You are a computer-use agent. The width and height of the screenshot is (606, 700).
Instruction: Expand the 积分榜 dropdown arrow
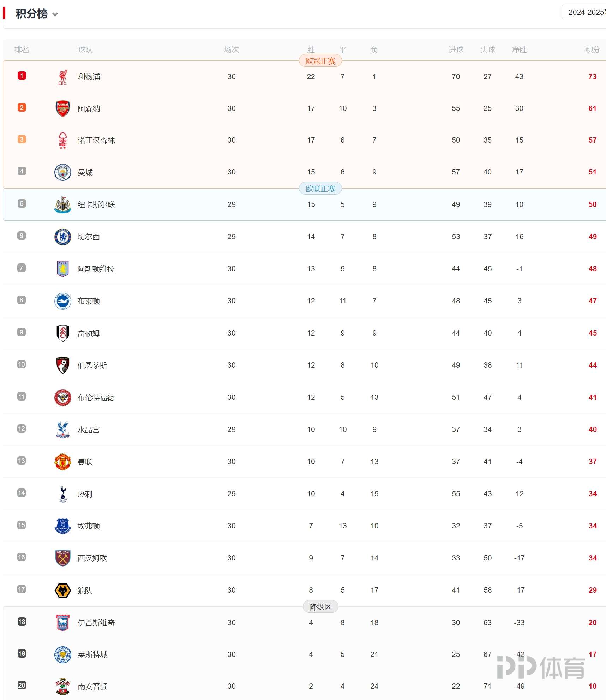55,14
